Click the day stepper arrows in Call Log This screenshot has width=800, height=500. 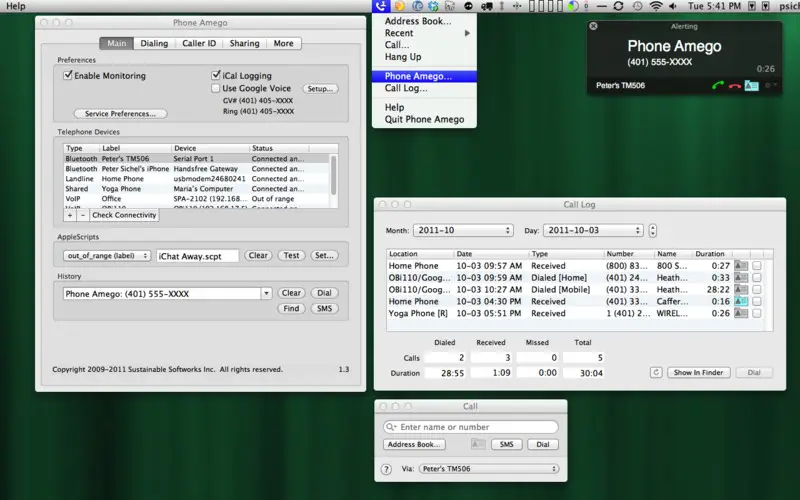653,230
